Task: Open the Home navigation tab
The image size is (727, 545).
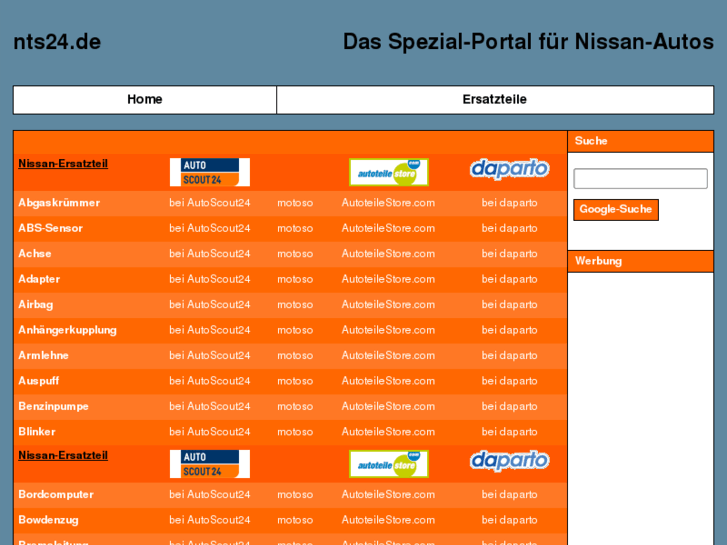Action: tap(145, 99)
